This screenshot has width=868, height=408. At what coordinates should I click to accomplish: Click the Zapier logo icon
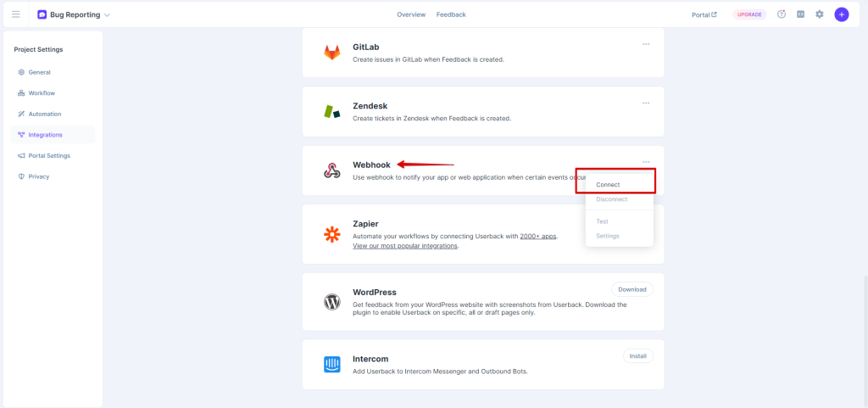[332, 235]
